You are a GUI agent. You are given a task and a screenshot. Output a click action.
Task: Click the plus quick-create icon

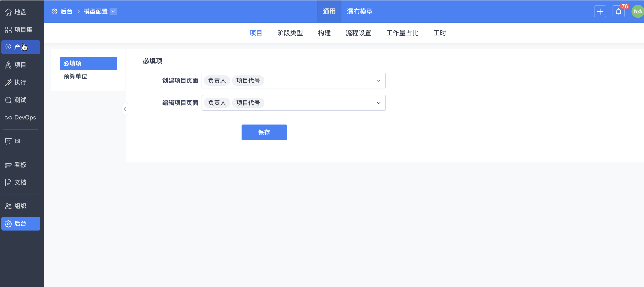(x=600, y=12)
